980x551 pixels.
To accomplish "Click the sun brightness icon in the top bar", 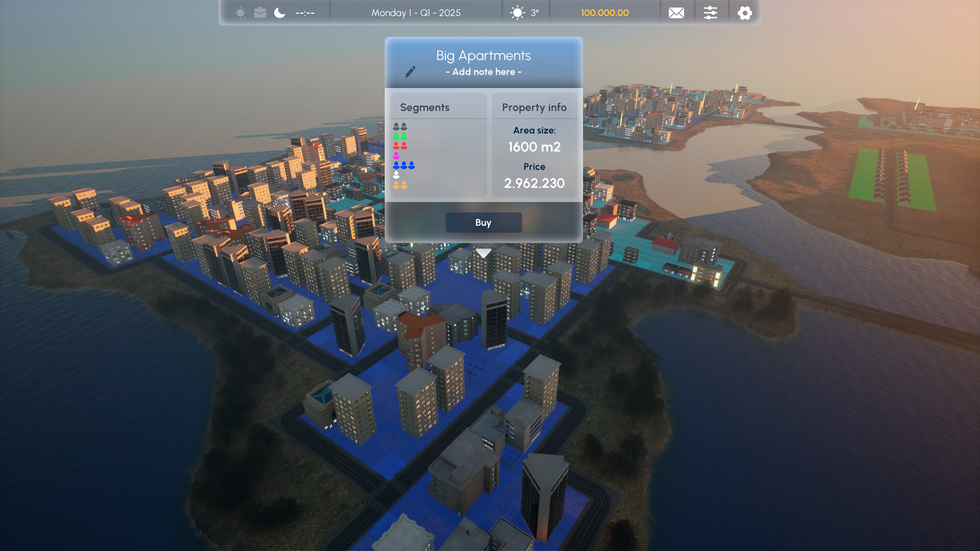I will pos(240,12).
